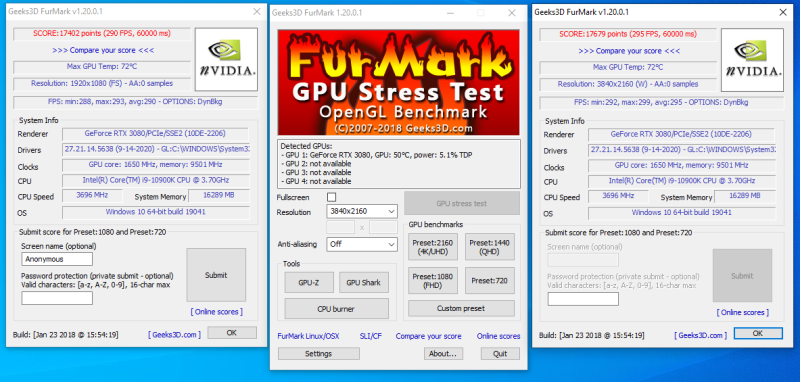Image resolution: width=800 pixels, height=382 pixels.
Task: Open the Resolution dropdown showing 3840x2160
Action: click(362, 211)
